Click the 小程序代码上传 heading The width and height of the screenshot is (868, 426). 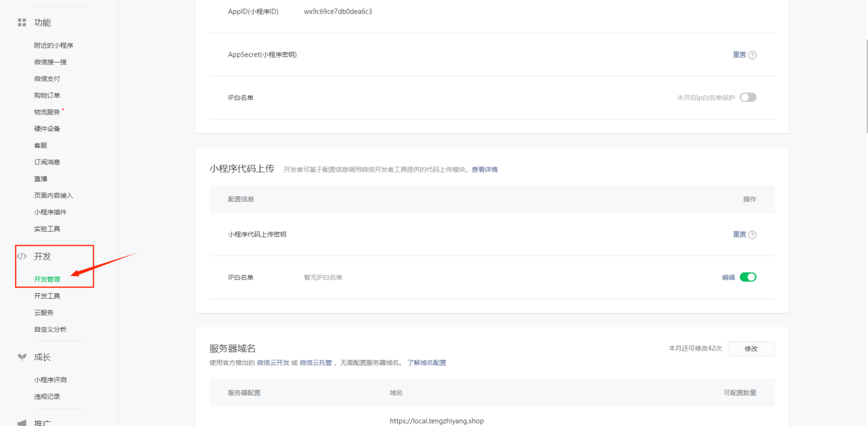(242, 169)
